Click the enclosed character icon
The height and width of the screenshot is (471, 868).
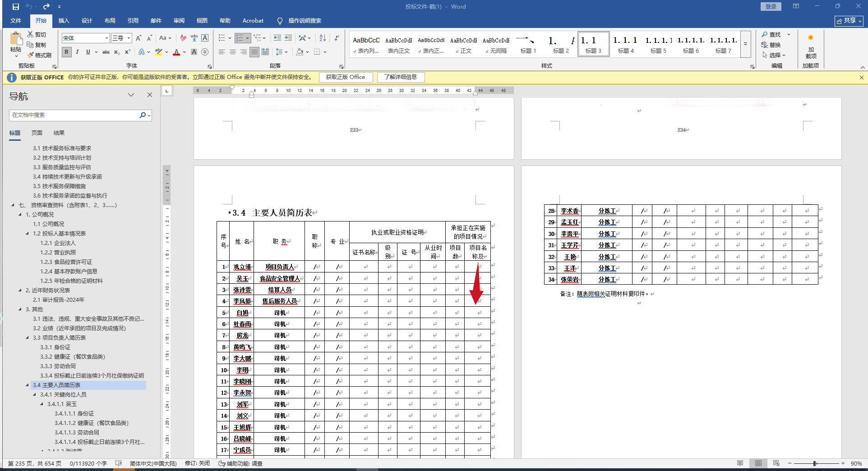click(205, 52)
